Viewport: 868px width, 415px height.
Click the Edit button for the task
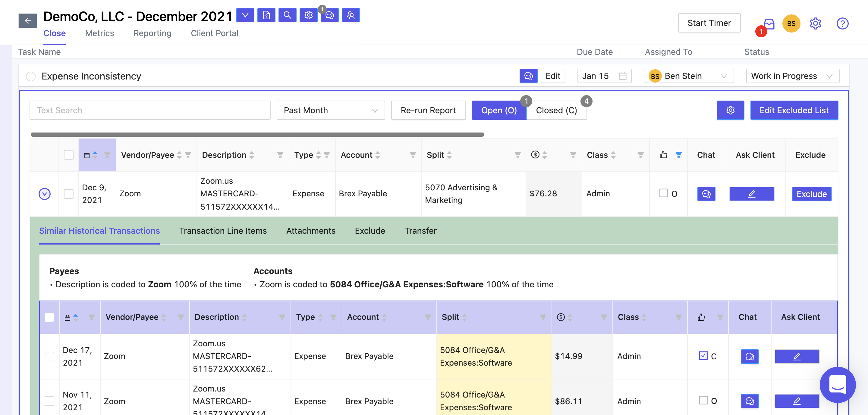tap(553, 76)
